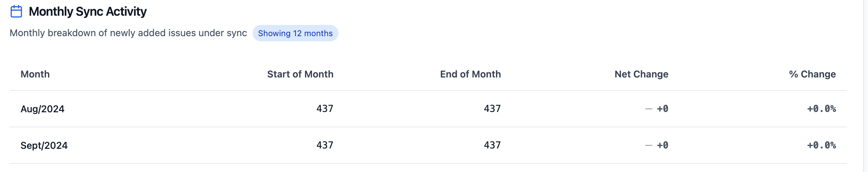Click the +0 net change for Sept/2024
The width and height of the screenshot is (868, 172).
[x=662, y=145]
